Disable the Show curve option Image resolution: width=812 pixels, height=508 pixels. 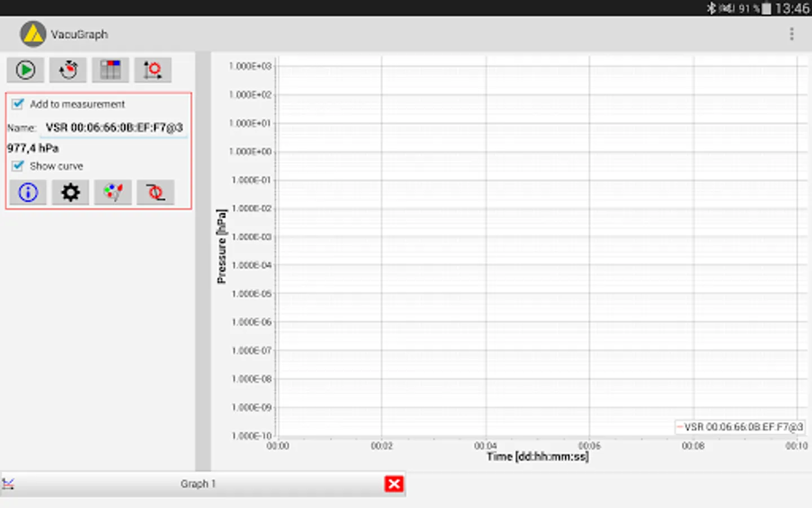pos(17,165)
